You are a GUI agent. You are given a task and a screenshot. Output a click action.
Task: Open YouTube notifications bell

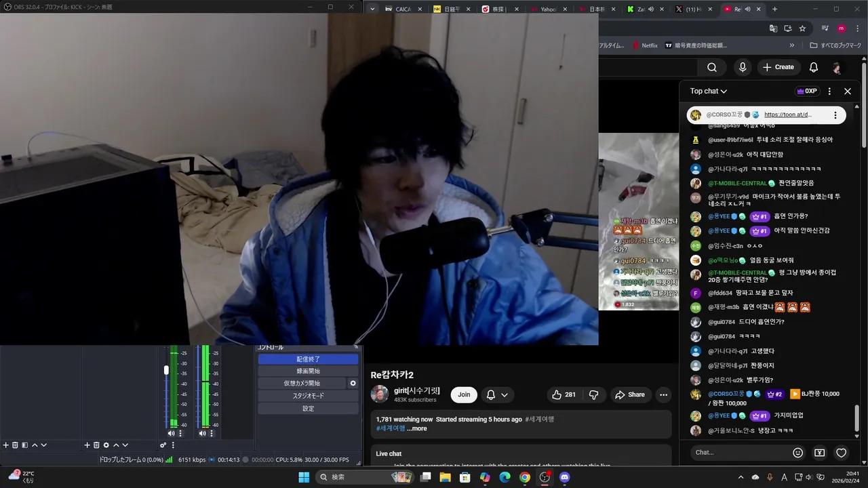814,67
